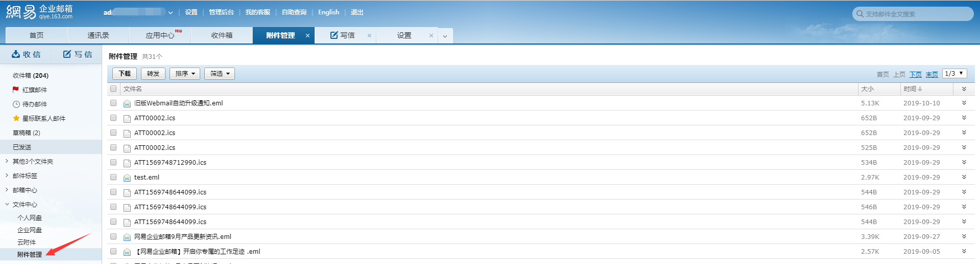Click the envelope icon beside test.eml
The height and width of the screenshot is (264, 980).
pos(127,178)
